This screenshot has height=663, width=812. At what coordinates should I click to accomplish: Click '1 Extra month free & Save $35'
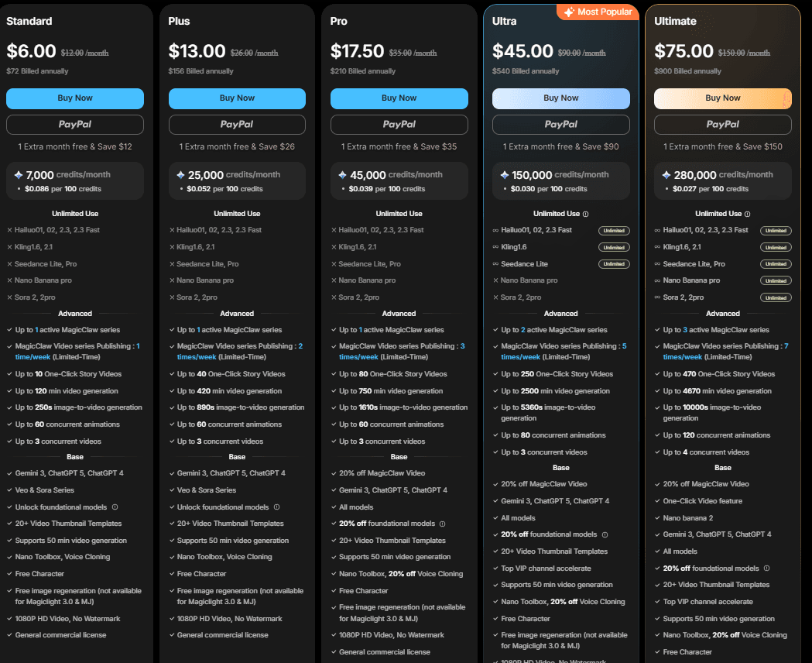399,146
